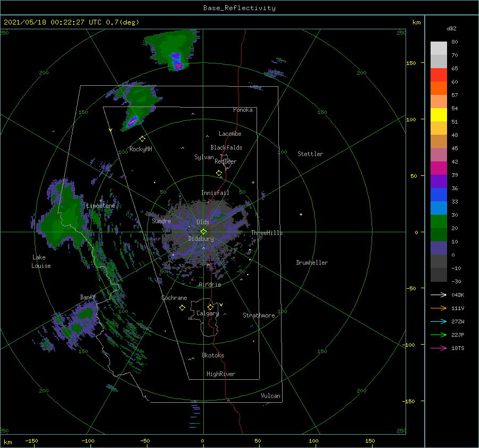Click the Cochrane label
This screenshot has width=479, height=448.
[174, 298]
